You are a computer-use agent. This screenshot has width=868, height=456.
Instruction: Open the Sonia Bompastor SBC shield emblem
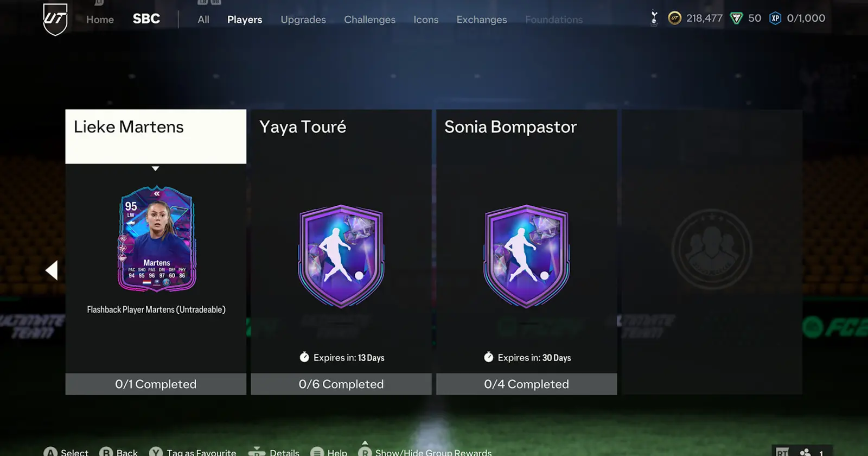point(527,256)
